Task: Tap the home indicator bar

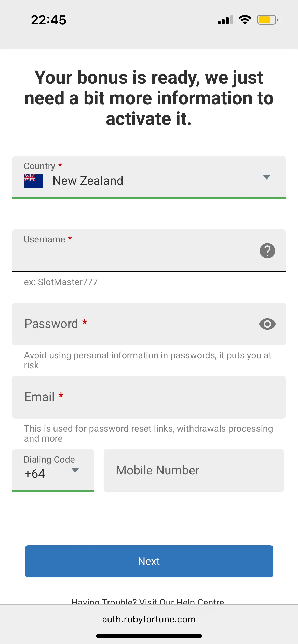Action: [x=149, y=636]
